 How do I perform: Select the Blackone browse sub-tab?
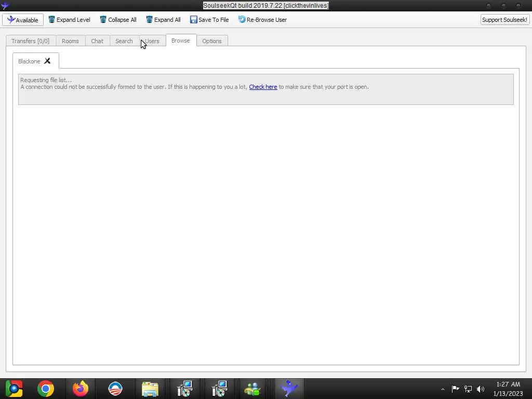click(29, 61)
